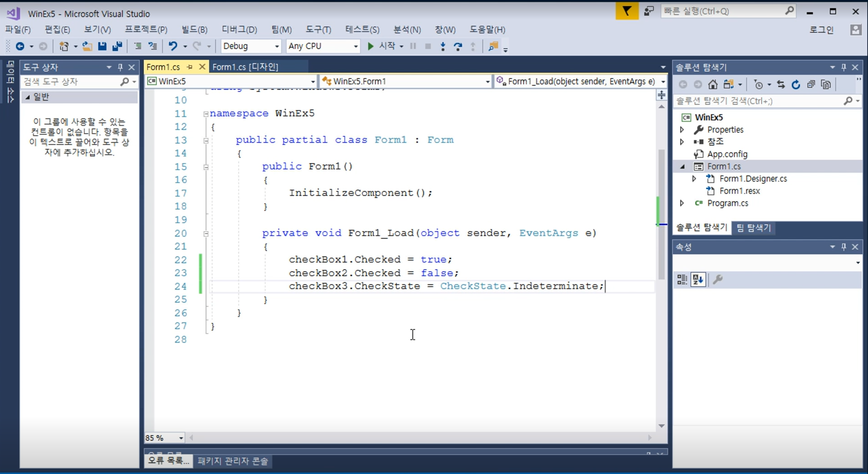This screenshot has width=868, height=474.
Task: Click Pending Changes filter clock icon
Action: click(x=758, y=84)
